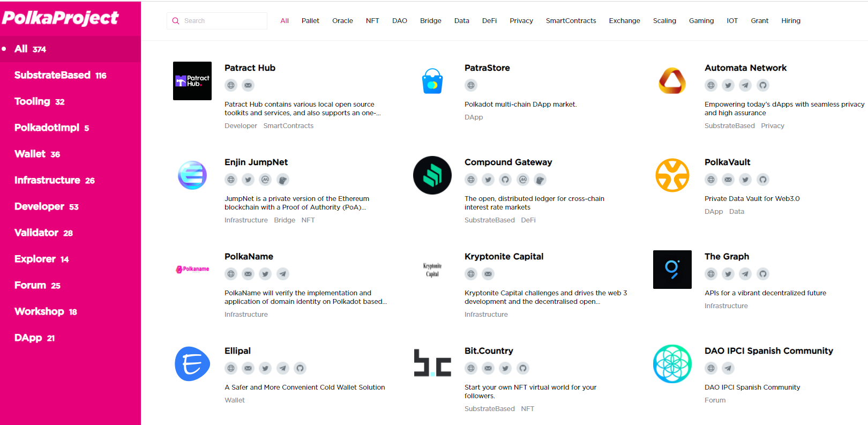Image resolution: width=868 pixels, height=425 pixels.
Task: Open PolkaName's Telegram icon
Action: click(x=283, y=274)
